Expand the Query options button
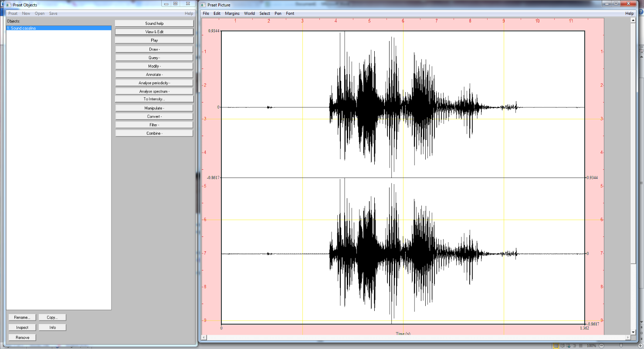The width and height of the screenshot is (644, 349). (x=154, y=58)
